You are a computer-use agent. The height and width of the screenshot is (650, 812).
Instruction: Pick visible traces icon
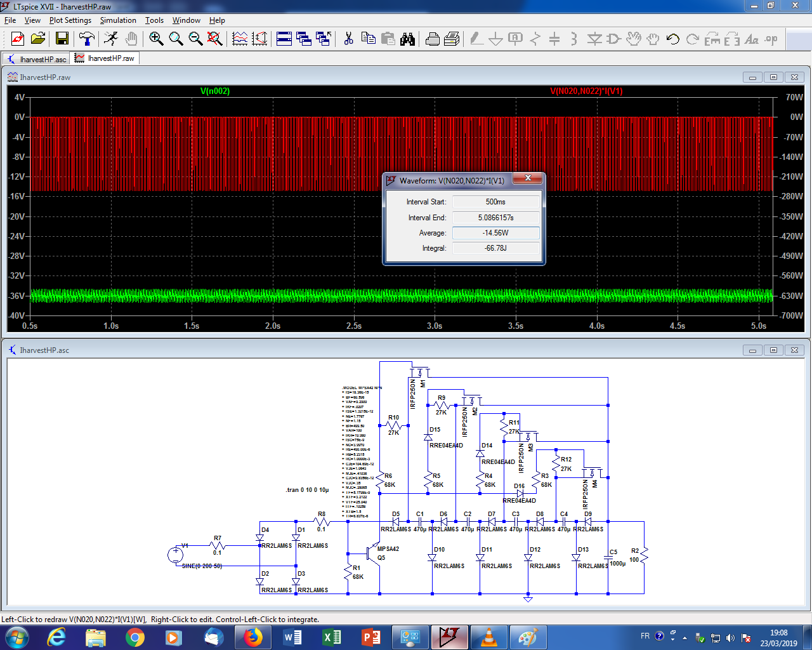[240, 39]
